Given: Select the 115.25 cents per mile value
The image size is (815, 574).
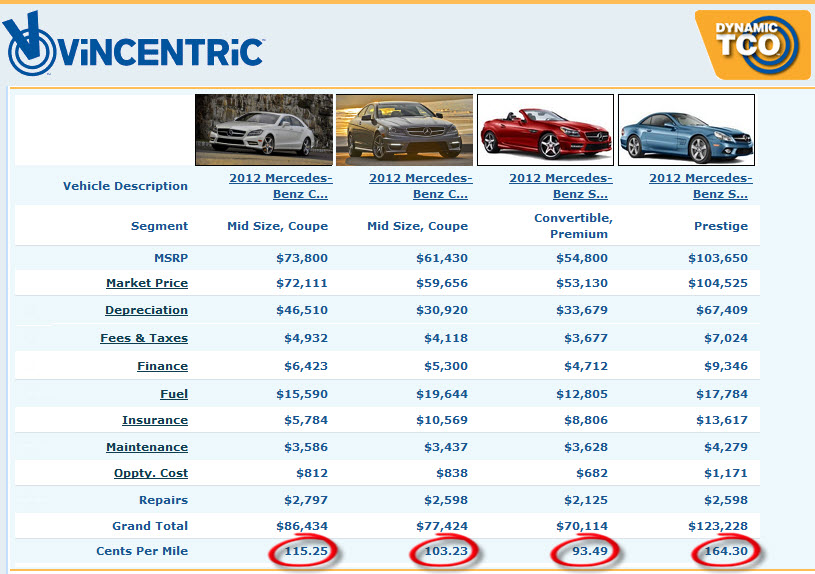Looking at the screenshot, I should pyautogui.click(x=306, y=551).
